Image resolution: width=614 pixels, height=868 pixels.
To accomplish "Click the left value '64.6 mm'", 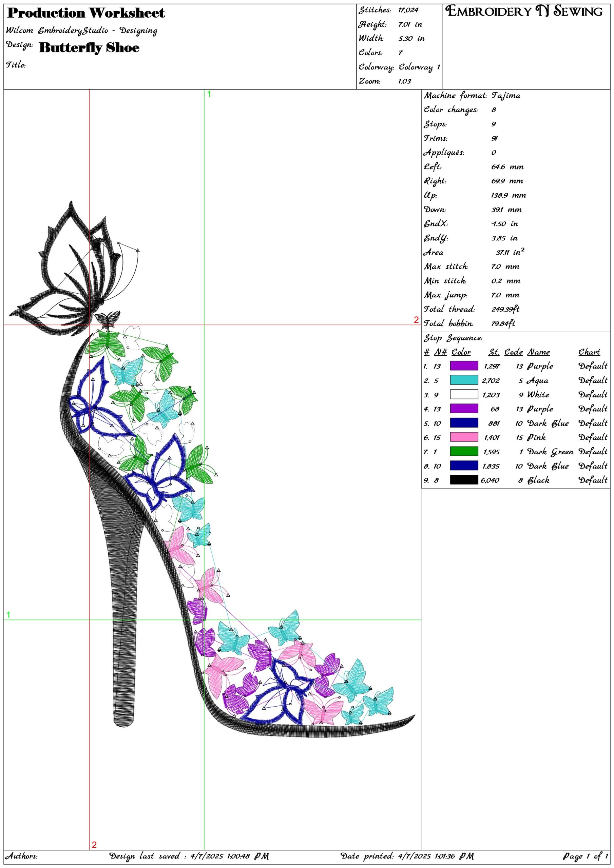I will [507, 167].
